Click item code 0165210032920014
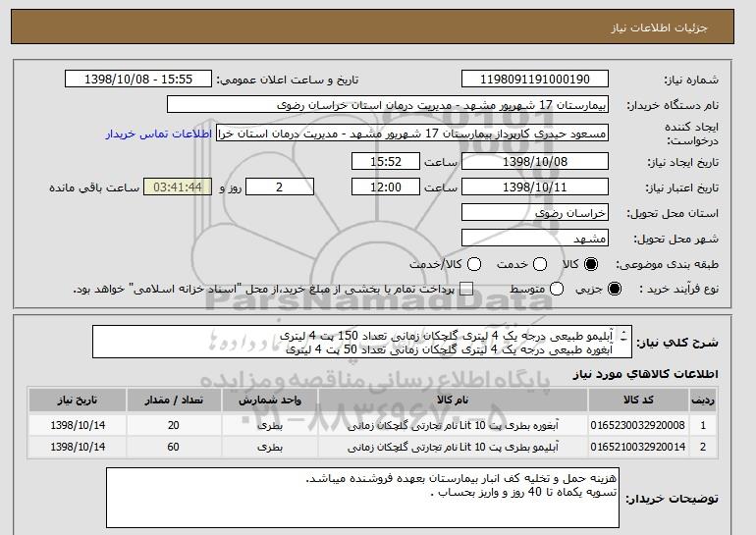Viewport: 756px width, 535px height. click(637, 448)
